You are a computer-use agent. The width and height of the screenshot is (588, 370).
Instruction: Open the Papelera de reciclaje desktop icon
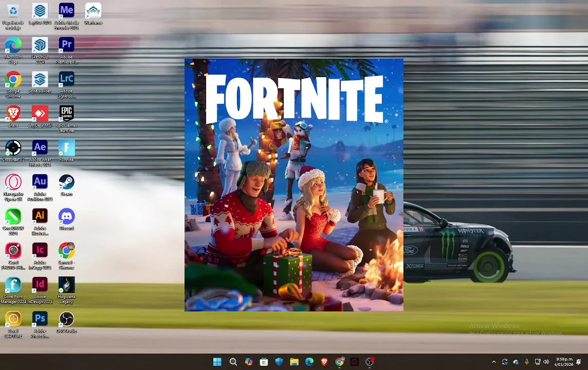click(x=13, y=16)
